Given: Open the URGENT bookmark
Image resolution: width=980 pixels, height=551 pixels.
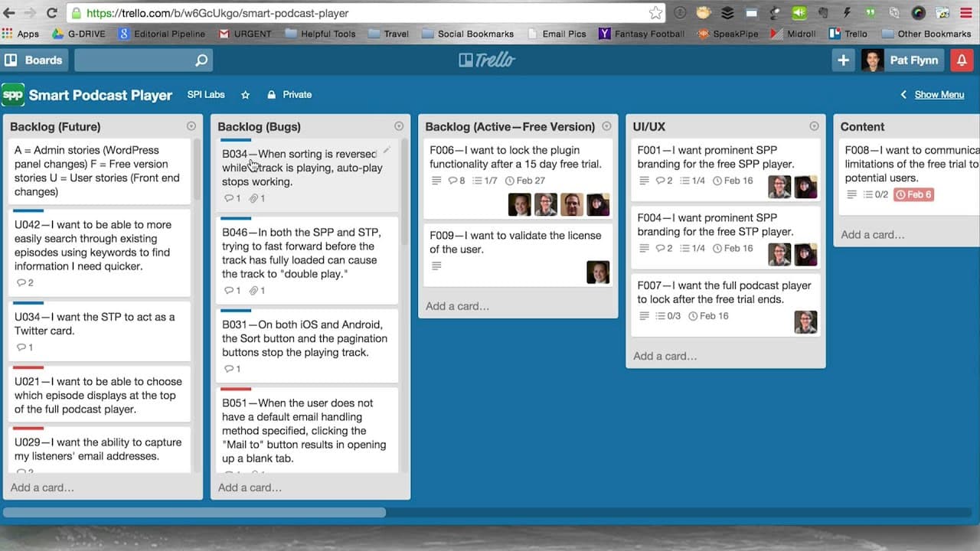Looking at the screenshot, I should (245, 34).
